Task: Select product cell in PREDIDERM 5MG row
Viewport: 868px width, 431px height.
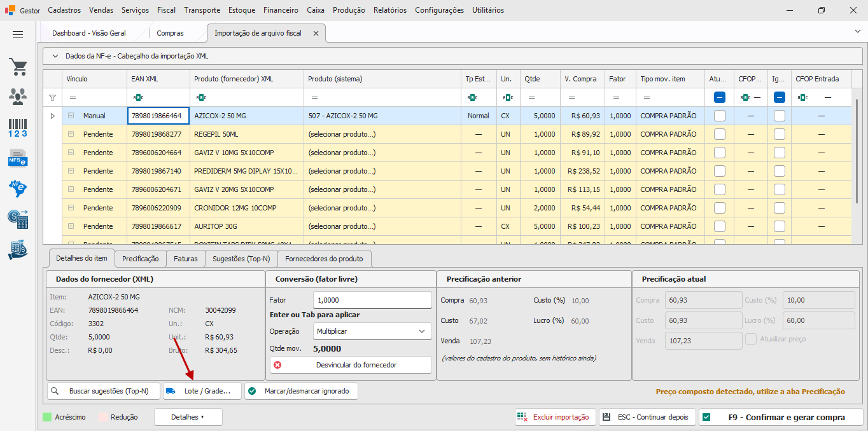Action: tap(383, 171)
